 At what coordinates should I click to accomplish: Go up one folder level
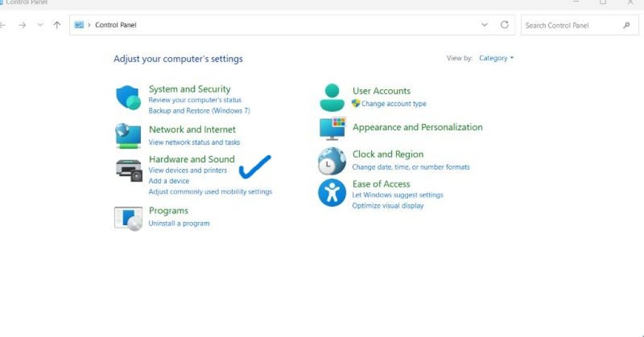(57, 25)
